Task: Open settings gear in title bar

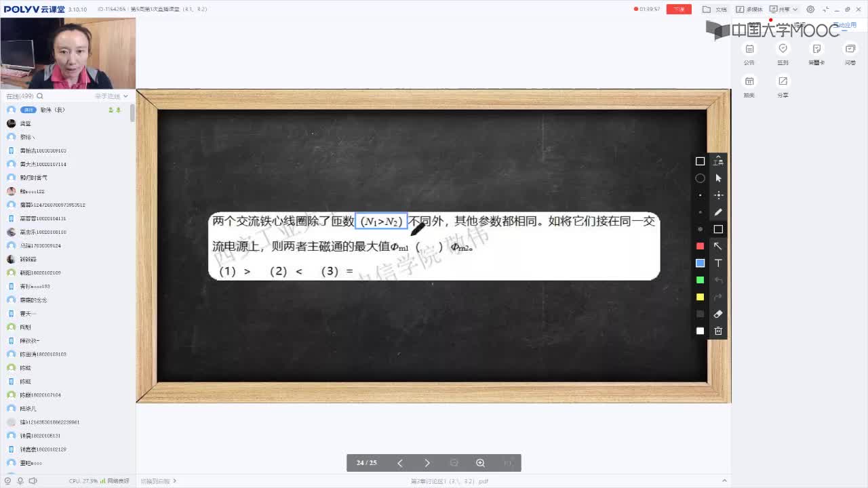Action: [810, 9]
